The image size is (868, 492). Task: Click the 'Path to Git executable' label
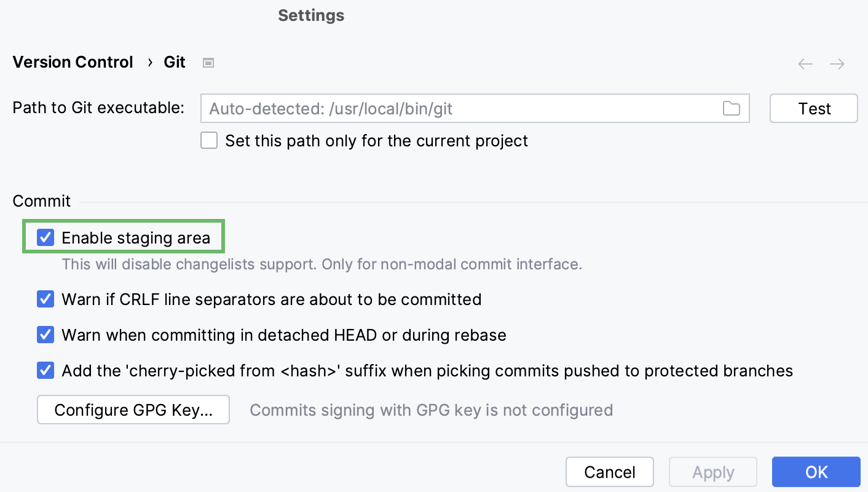pos(98,108)
